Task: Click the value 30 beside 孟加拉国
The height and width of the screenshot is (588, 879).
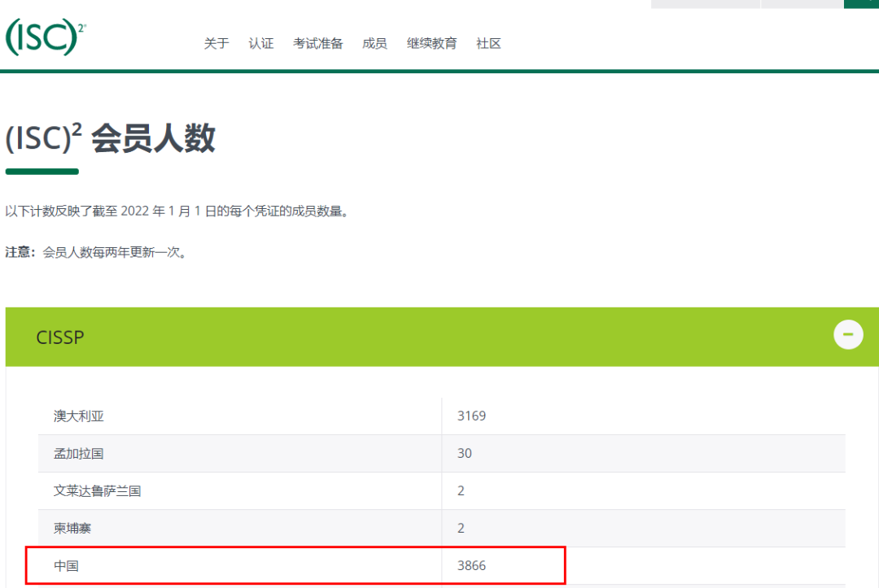Action: (464, 453)
